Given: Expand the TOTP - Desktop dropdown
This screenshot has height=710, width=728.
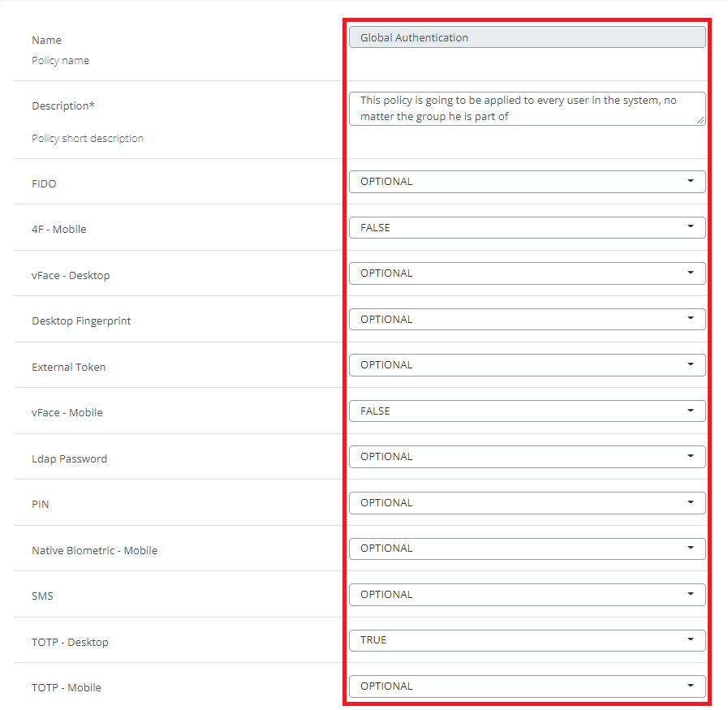Looking at the screenshot, I should (x=527, y=640).
